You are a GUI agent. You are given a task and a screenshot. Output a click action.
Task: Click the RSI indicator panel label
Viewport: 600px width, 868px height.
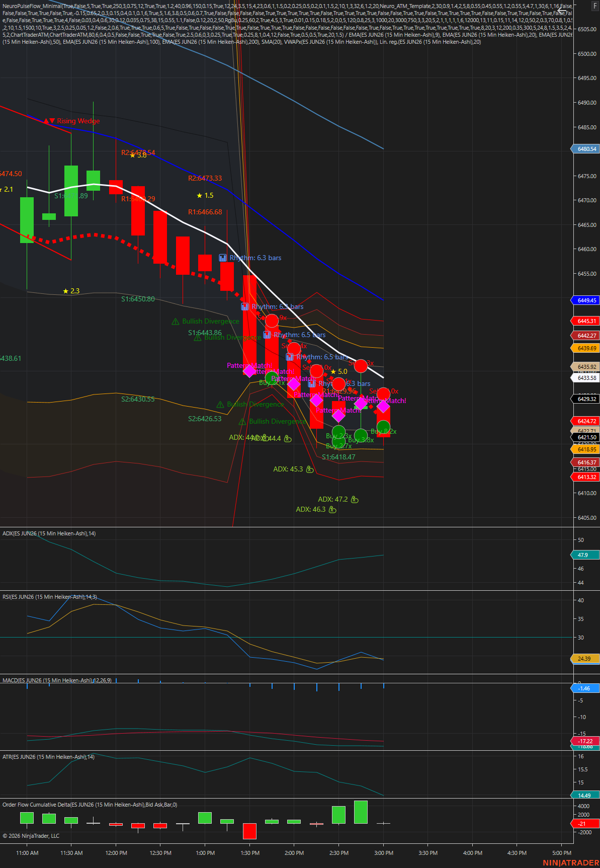(x=49, y=597)
